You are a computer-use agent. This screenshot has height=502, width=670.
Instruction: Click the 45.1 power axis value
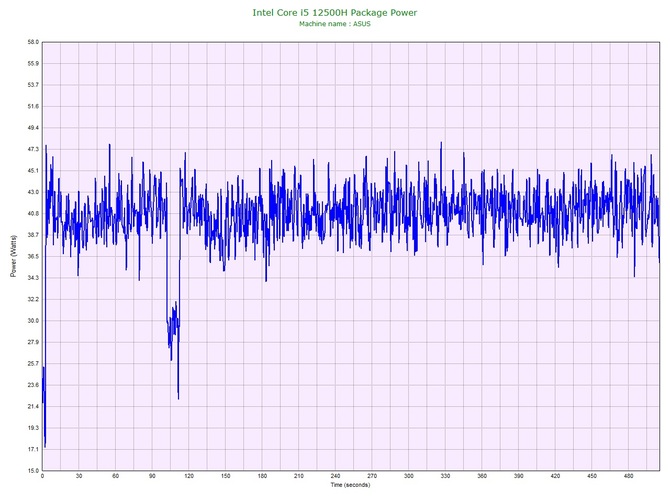tap(33, 171)
